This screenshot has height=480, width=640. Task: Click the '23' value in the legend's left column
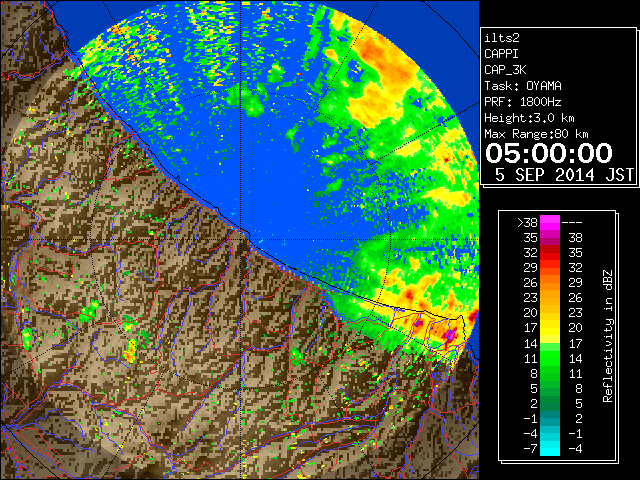[531, 298]
